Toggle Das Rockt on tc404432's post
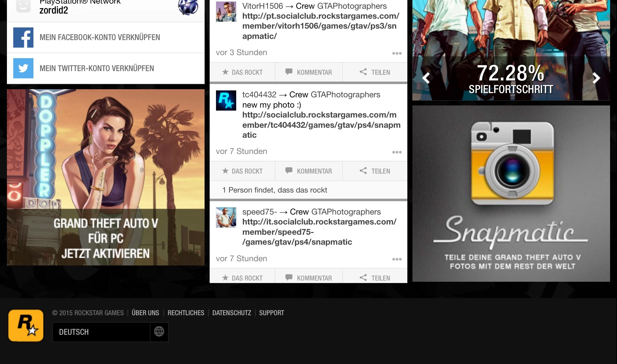The height and width of the screenshot is (364, 617). 242,171
